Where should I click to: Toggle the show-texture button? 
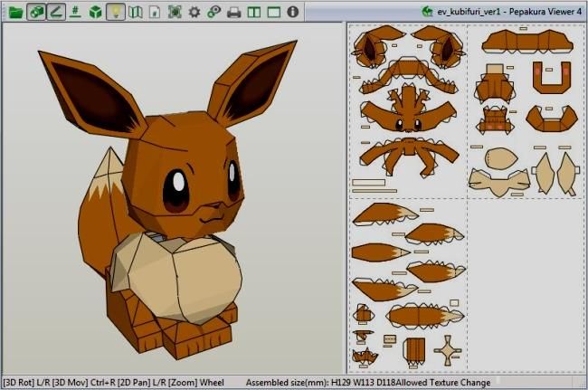coord(36,12)
